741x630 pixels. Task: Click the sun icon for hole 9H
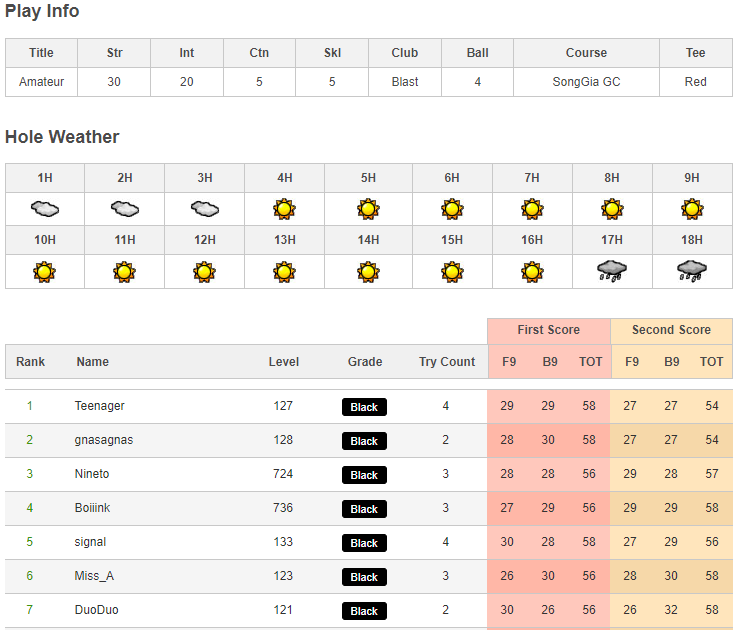click(x=692, y=209)
